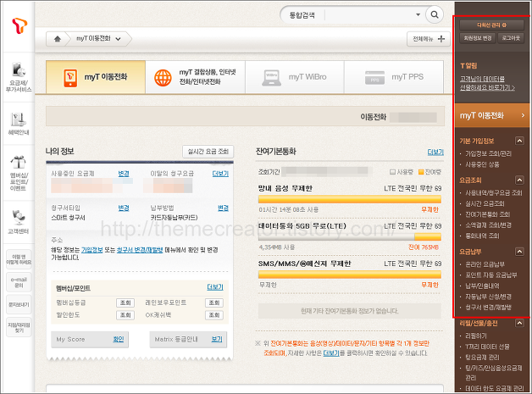Open 사용중인 상품 menu item
Screen dimensions: 532x394
[x=482, y=164]
